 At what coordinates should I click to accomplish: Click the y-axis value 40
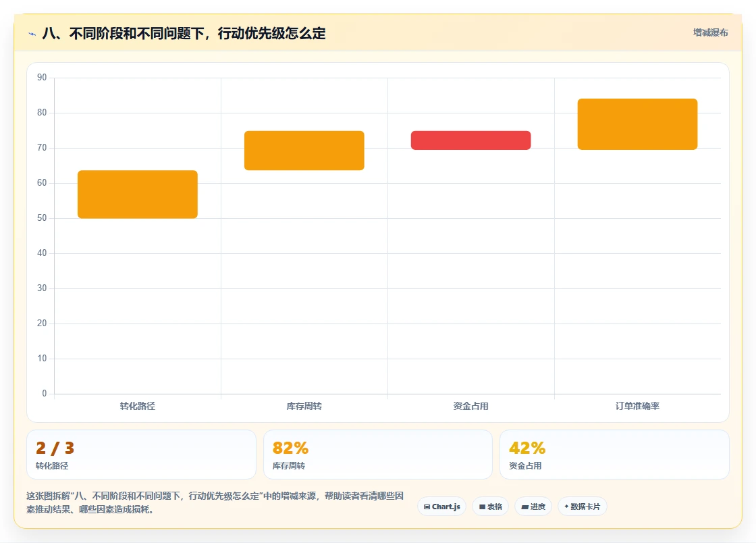[x=42, y=253]
